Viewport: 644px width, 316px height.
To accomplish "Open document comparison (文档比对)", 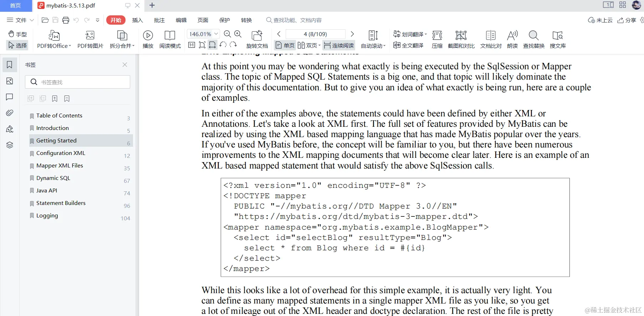I will click(491, 39).
